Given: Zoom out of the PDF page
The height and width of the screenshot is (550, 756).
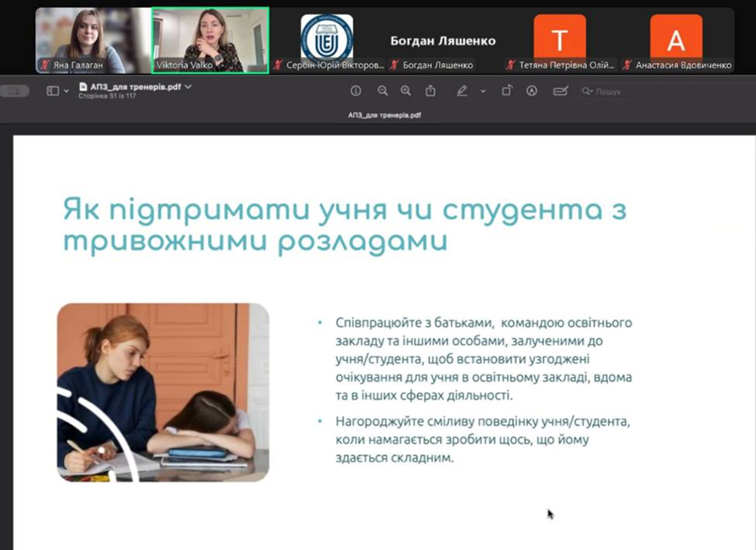Looking at the screenshot, I should click(x=383, y=91).
